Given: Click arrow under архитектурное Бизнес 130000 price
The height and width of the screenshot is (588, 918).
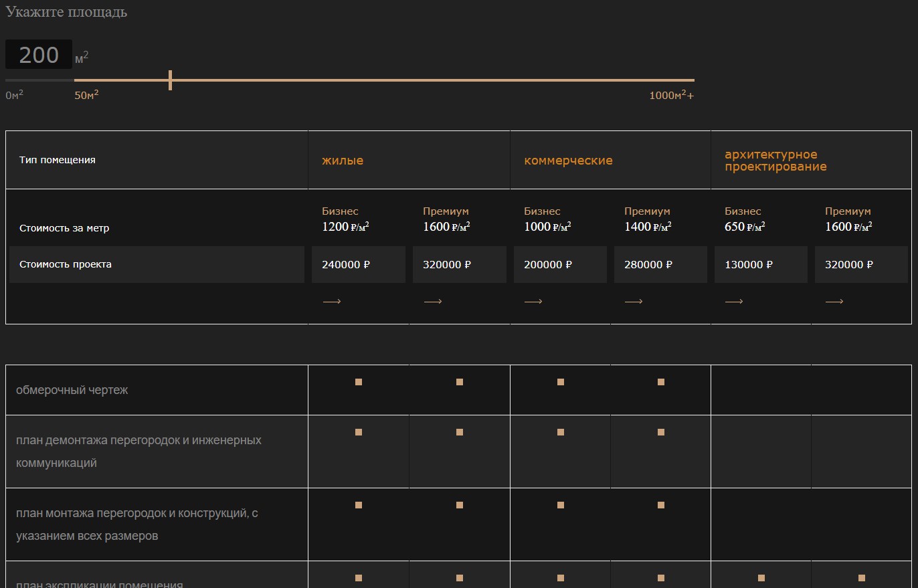Looking at the screenshot, I should pyautogui.click(x=734, y=302).
